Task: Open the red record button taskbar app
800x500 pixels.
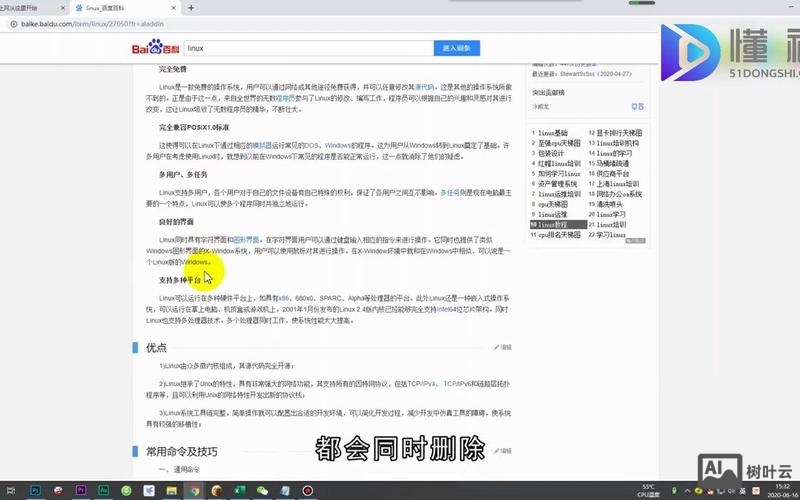Action: click(x=308, y=491)
